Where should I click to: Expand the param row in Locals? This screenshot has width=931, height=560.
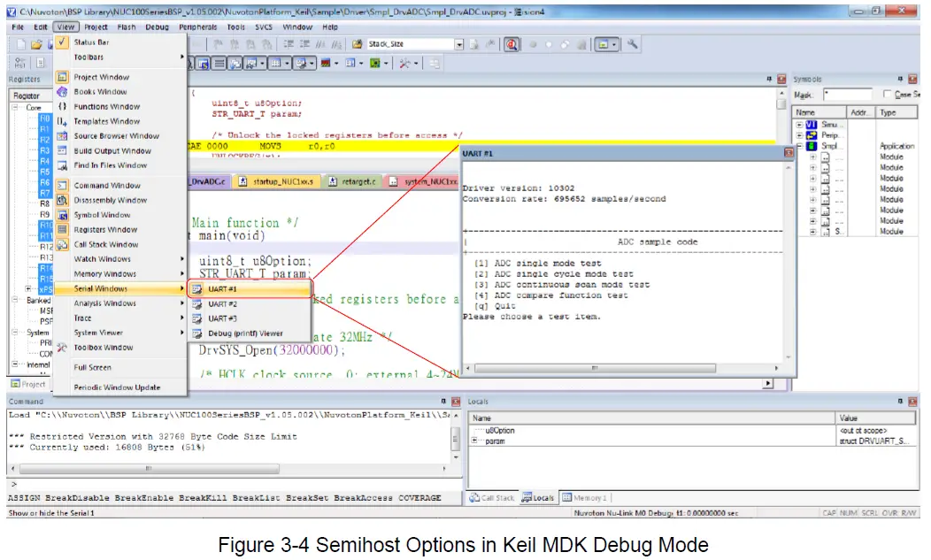(473, 441)
